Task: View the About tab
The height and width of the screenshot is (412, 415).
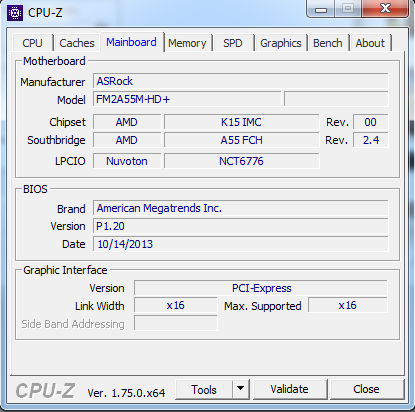Action: [x=370, y=43]
